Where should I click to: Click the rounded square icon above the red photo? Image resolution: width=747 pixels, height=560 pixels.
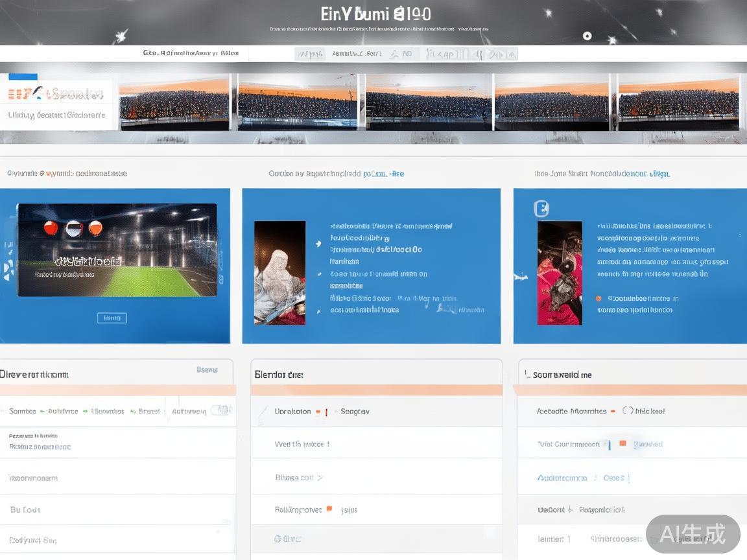pos(541,208)
